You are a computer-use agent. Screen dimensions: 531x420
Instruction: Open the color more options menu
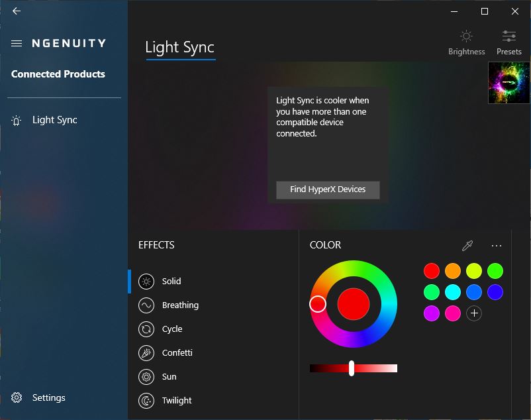pos(496,246)
